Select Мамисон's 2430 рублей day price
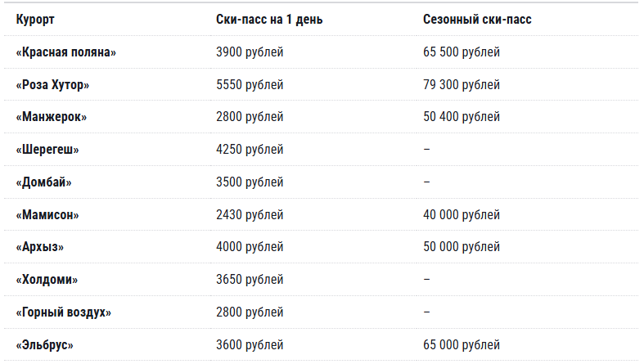Screen dimensions: 644x364 tap(250, 214)
